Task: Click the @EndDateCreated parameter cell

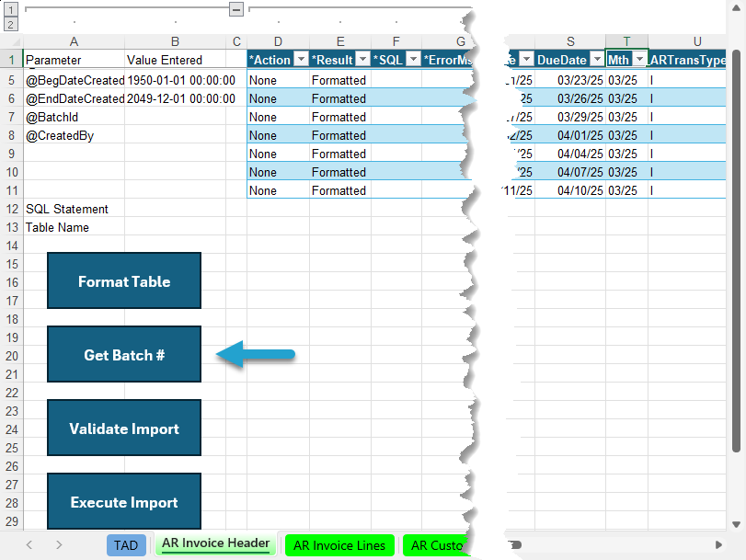Action: [x=75, y=98]
